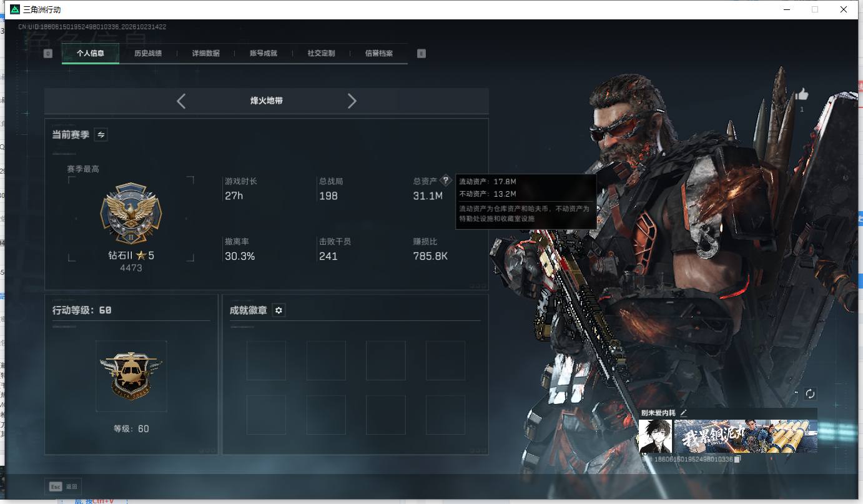
Task: Click the level 60 helicopter emblem
Action: pyautogui.click(x=131, y=376)
